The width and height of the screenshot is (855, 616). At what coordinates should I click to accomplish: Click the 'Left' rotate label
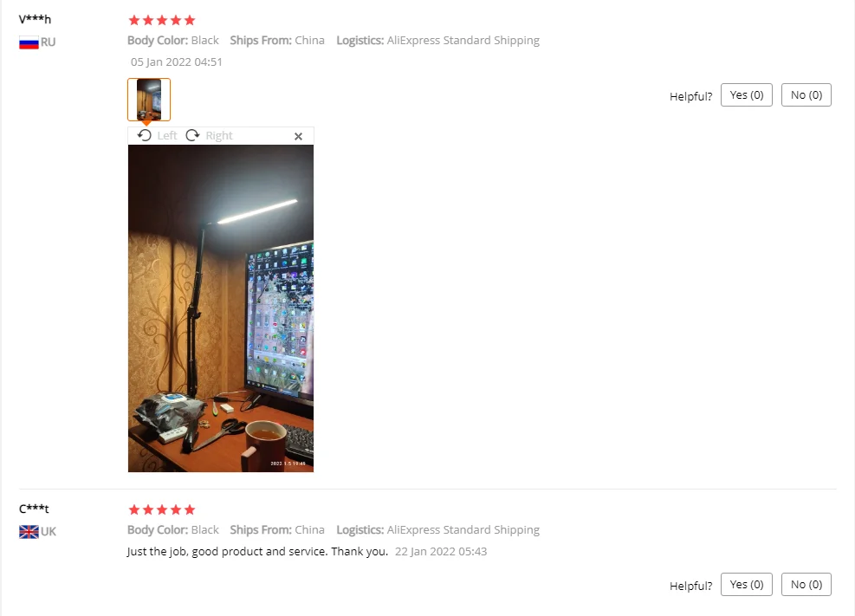(167, 136)
